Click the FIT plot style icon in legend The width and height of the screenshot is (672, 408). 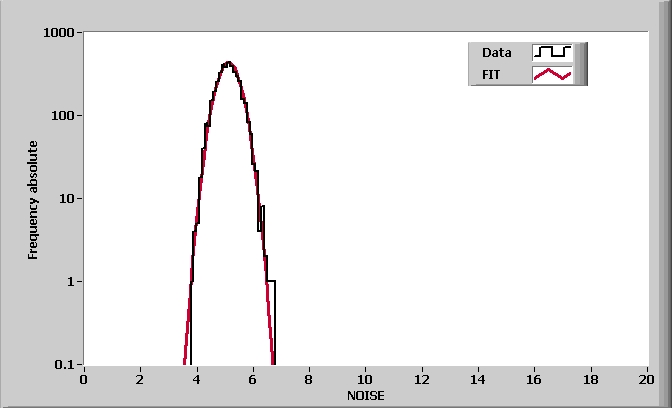[552, 74]
